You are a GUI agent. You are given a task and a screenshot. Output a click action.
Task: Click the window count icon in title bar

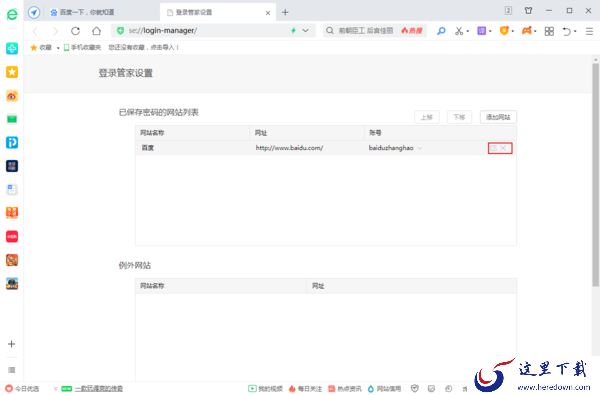508,11
